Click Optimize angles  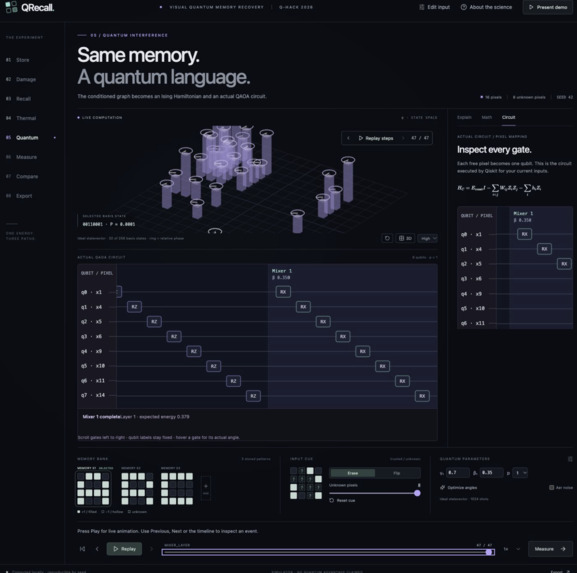pos(459,487)
